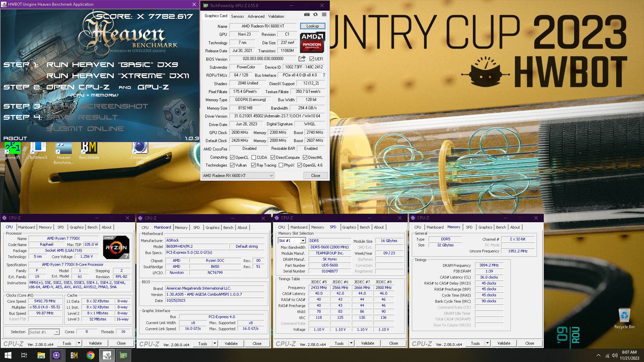644x362 pixels.
Task: Toggle the DirectML checkbox
Action: (x=305, y=157)
